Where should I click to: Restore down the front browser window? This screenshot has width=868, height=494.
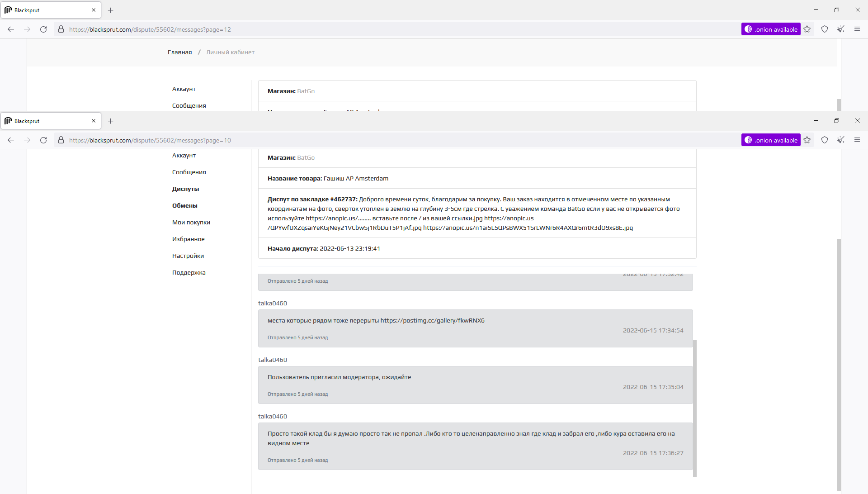[x=837, y=121]
